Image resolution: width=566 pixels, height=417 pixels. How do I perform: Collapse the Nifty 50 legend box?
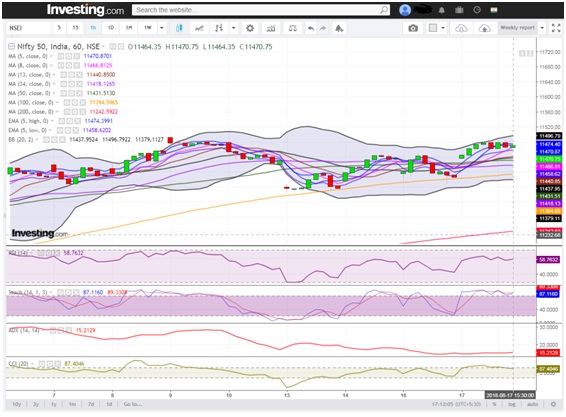(x=12, y=46)
